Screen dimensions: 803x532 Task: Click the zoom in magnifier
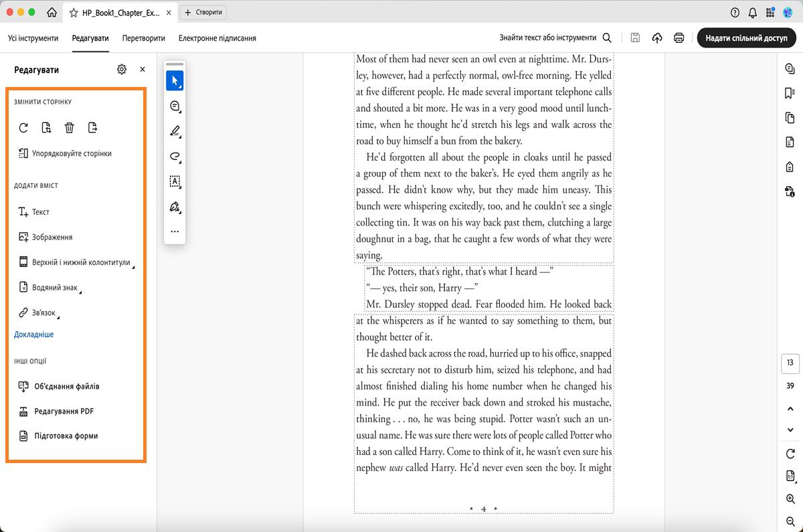pos(790,499)
